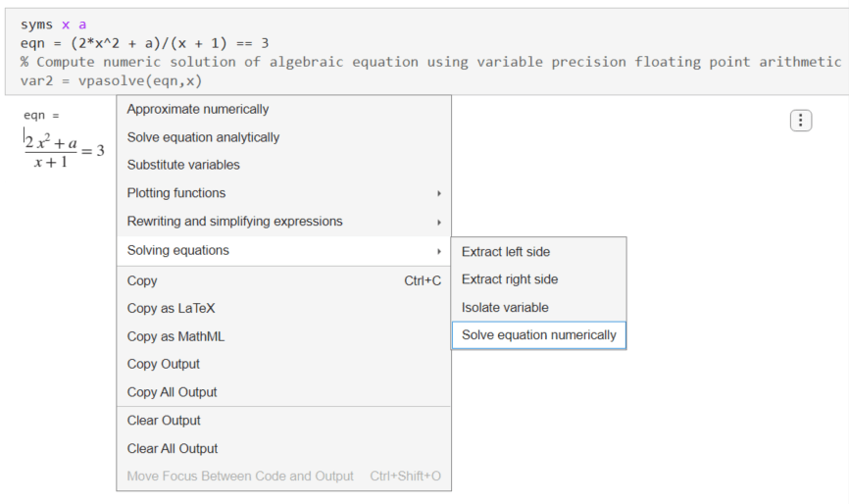
Task: Open the Solving equations submenu
Action: 178,250
